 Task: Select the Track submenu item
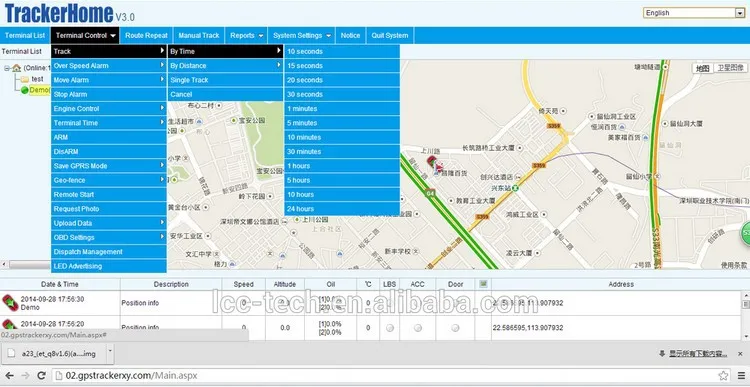(109, 51)
